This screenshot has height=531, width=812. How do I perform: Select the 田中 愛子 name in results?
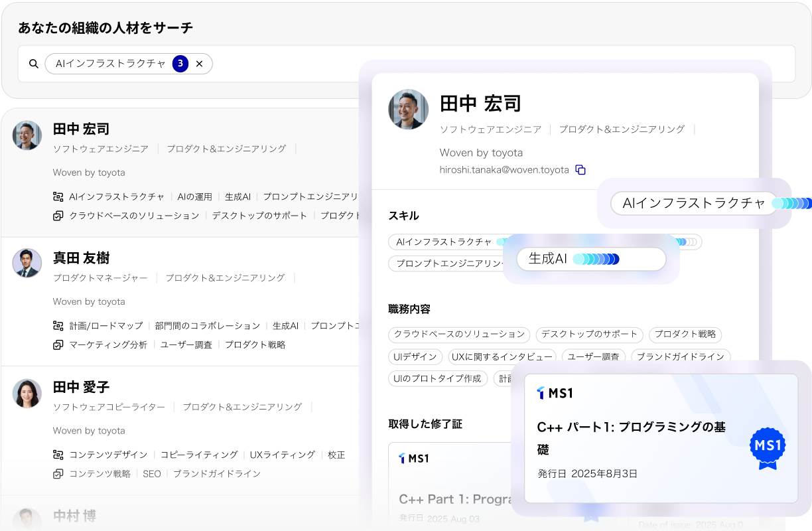point(82,387)
